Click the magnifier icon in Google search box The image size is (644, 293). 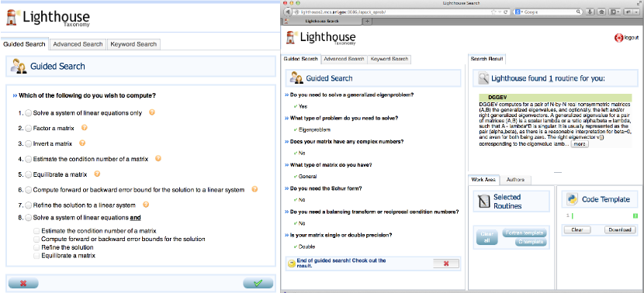pyautogui.click(x=578, y=12)
